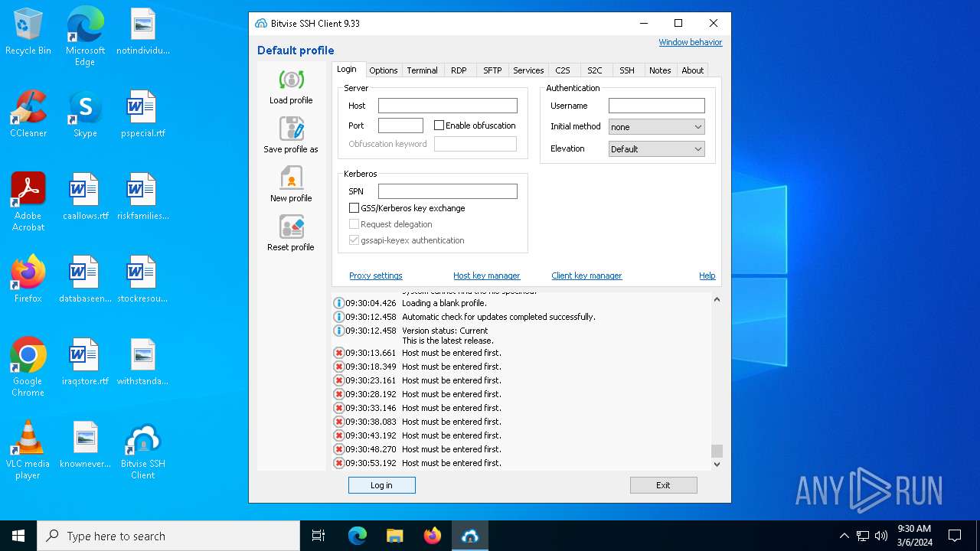Switch to the C2S tab
This screenshot has height=551, width=980.
[x=563, y=70]
